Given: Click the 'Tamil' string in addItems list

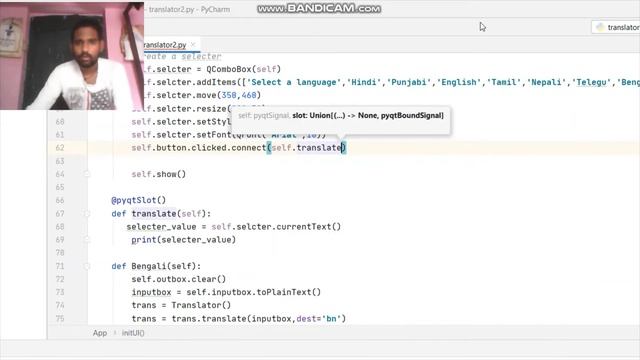Looking at the screenshot, I should tap(504, 82).
